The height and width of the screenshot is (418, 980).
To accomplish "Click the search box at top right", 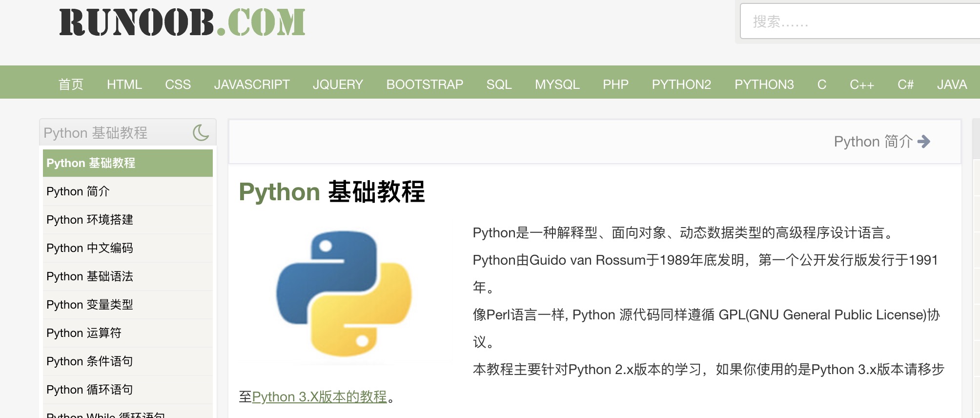I will click(859, 21).
